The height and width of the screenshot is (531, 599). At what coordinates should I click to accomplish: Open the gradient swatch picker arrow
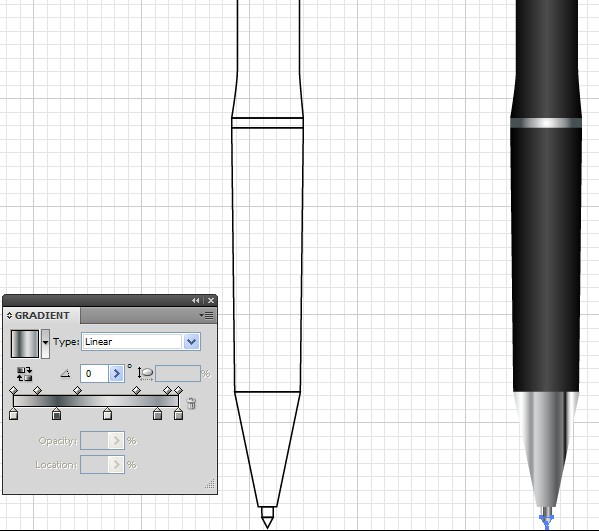point(45,344)
